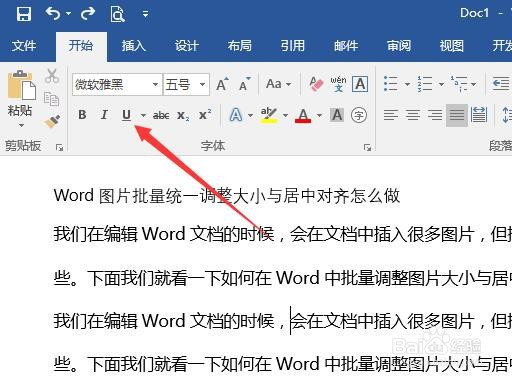
Task: Apply the character border A icon
Action: coord(360,84)
